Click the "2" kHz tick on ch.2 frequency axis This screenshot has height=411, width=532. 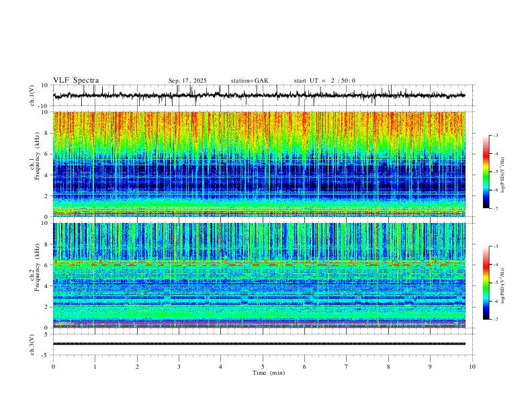coord(46,307)
